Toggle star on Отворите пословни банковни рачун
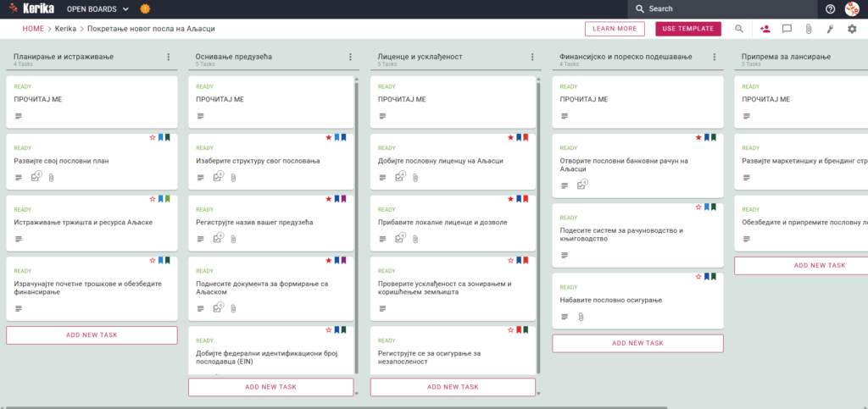This screenshot has height=409, width=868. click(698, 137)
